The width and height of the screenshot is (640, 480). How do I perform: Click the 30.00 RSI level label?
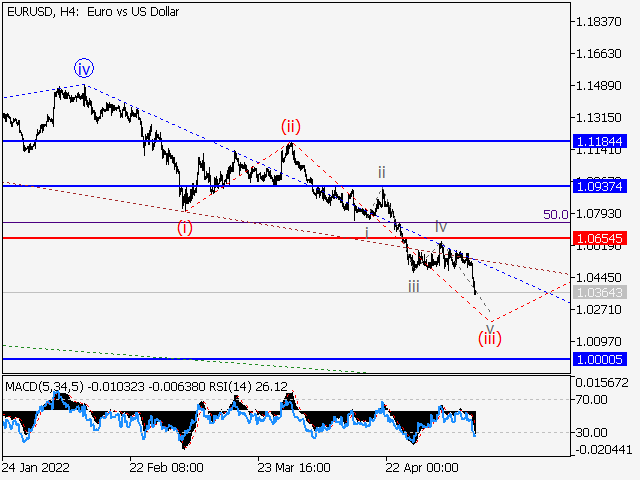(x=591, y=432)
